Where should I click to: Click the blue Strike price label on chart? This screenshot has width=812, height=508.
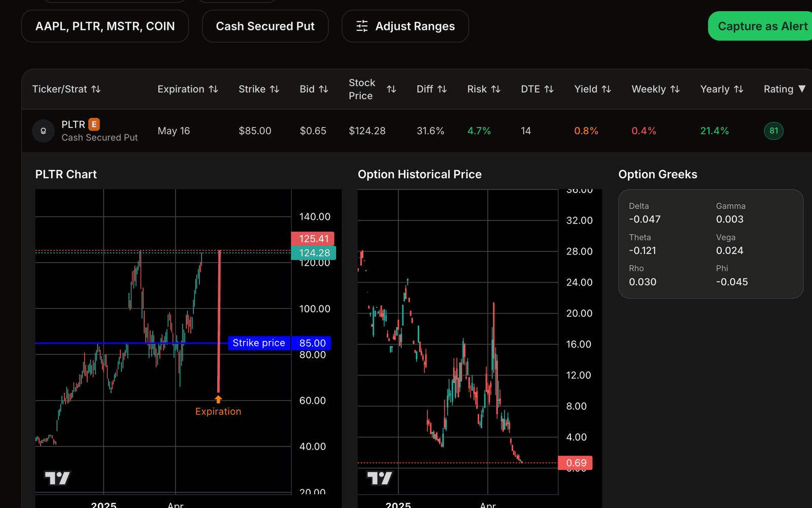[x=259, y=343]
